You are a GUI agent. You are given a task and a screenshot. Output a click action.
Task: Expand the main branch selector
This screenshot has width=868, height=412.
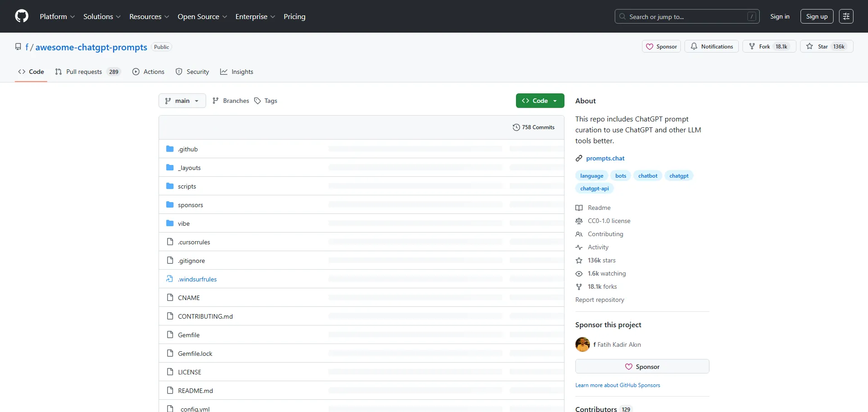[x=182, y=101]
